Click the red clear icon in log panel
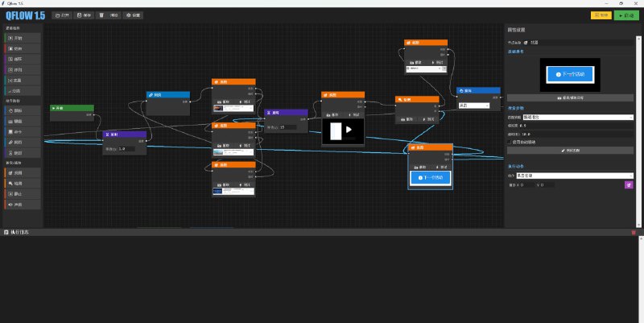The image size is (644, 323). [634, 233]
